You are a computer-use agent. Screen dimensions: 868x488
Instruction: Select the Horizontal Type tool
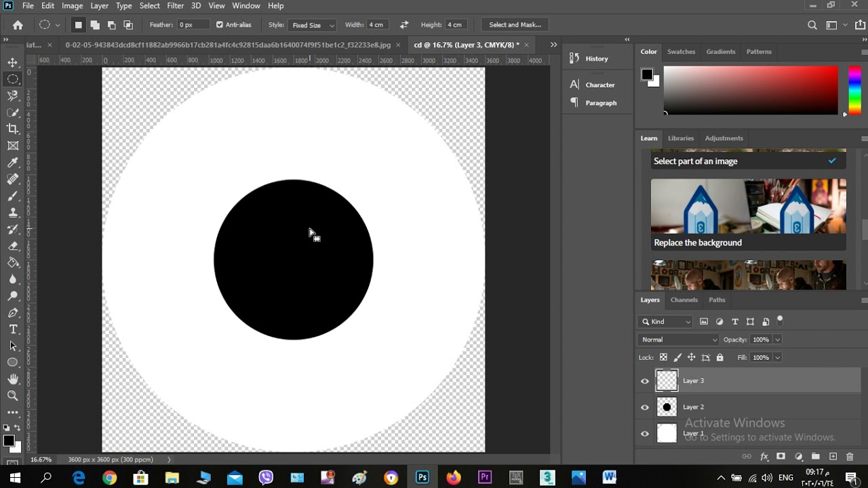click(x=13, y=329)
